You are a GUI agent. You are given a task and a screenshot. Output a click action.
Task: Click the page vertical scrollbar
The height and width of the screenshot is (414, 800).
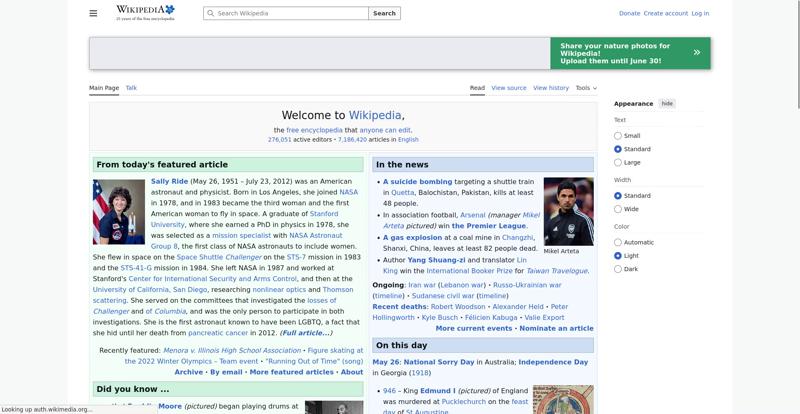pyautogui.click(x=797, y=207)
